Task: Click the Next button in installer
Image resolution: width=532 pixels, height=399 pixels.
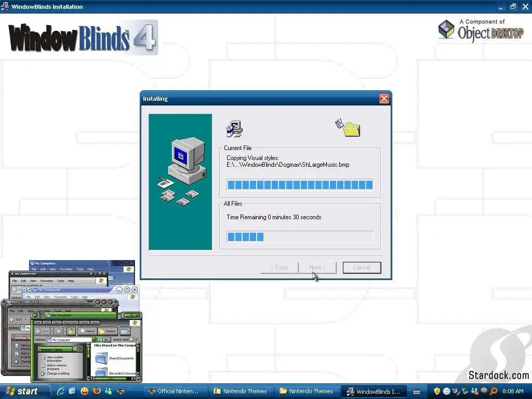Action: coord(317,268)
